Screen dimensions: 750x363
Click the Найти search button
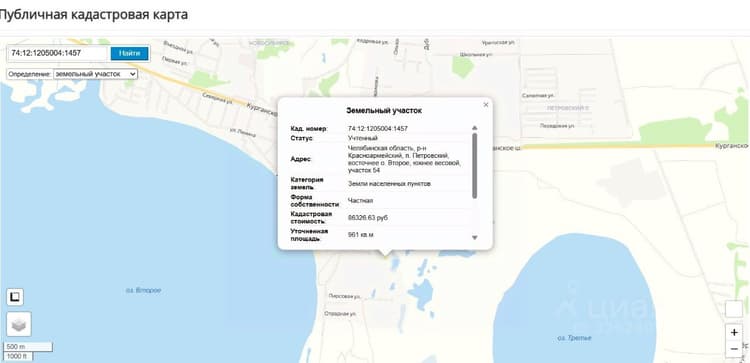click(130, 53)
